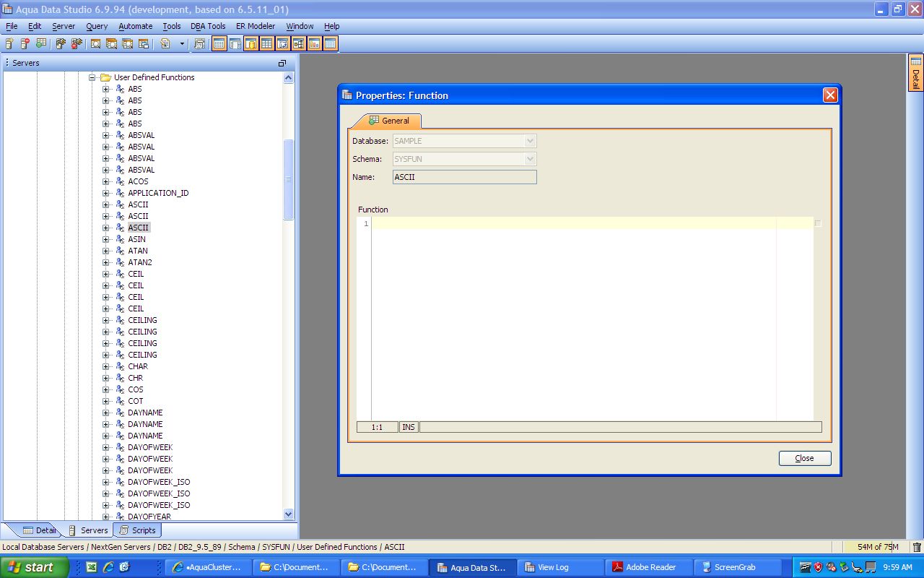Toggle the table grid toolbar button
The width and height of the screenshot is (924, 578).
click(267, 44)
